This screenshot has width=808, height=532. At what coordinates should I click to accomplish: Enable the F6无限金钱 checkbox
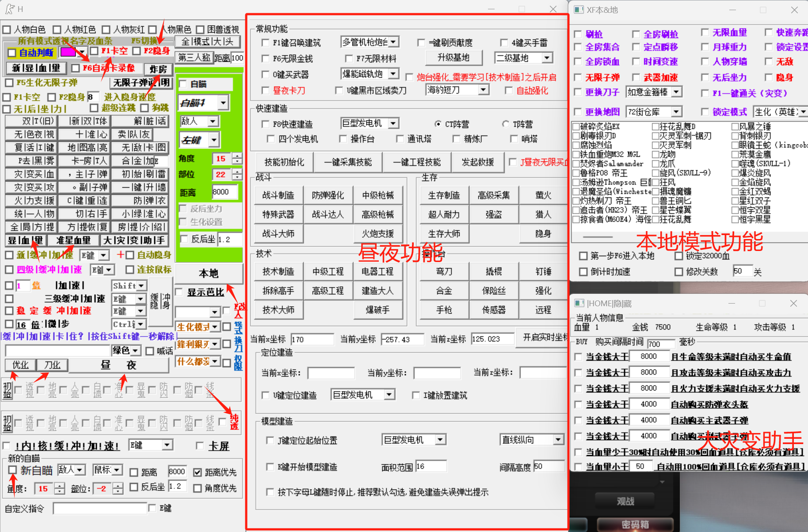[265, 59]
